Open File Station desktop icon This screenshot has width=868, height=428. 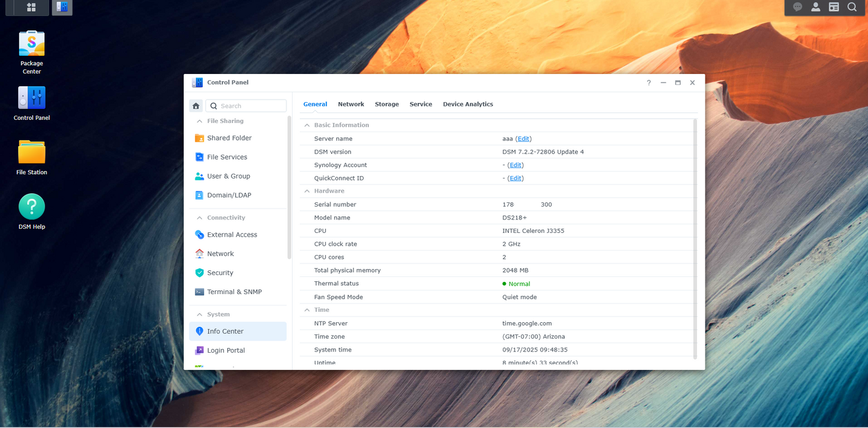32,157
